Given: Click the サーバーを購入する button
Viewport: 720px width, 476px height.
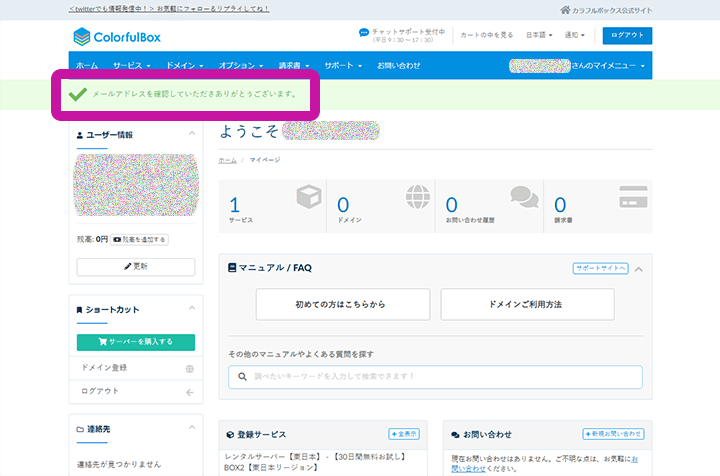Looking at the screenshot, I should point(136,341).
